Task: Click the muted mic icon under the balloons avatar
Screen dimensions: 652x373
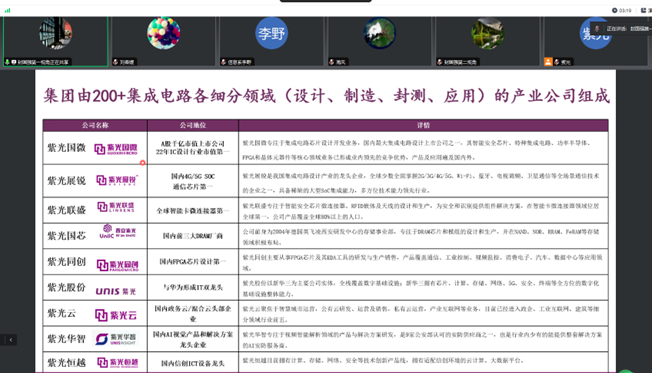Action: 116,62
